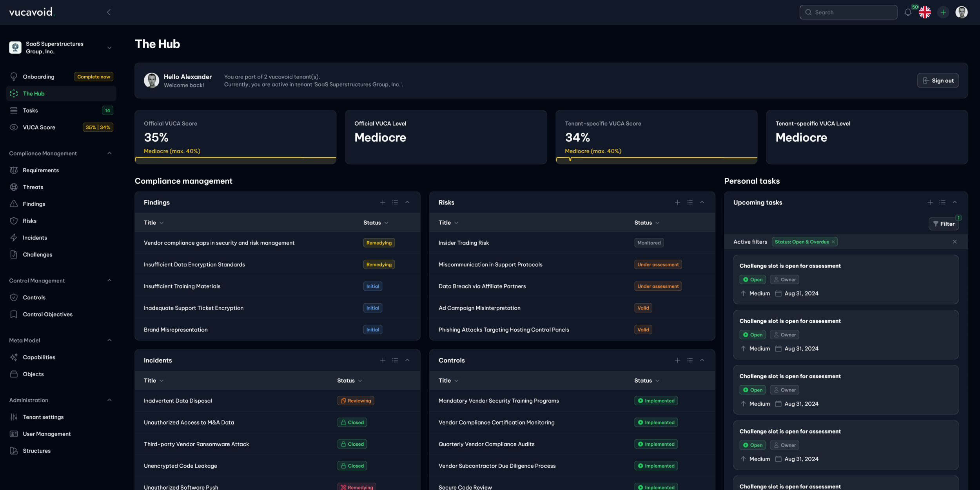Open User Management from the Administration section
The width and height of the screenshot is (980, 490).
[46, 434]
